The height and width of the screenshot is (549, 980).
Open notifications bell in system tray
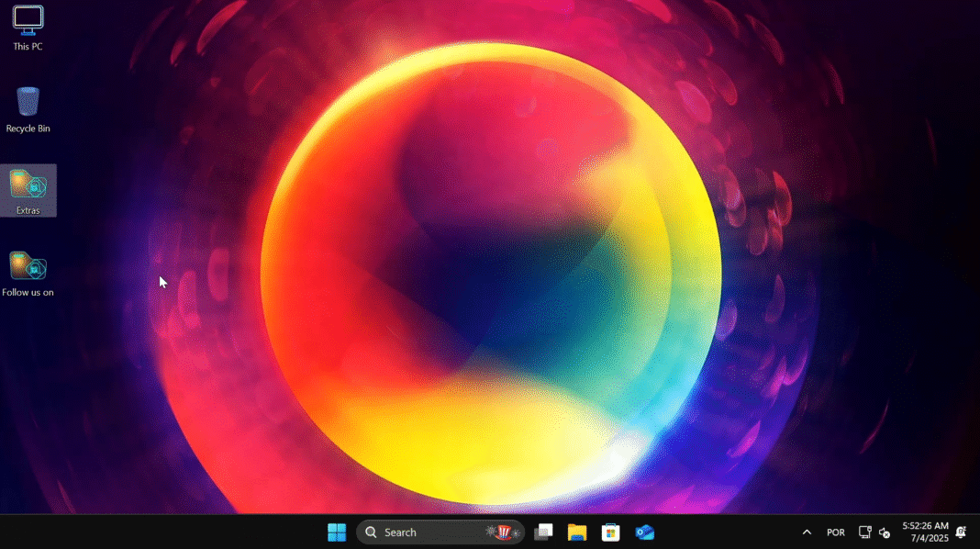click(x=962, y=532)
